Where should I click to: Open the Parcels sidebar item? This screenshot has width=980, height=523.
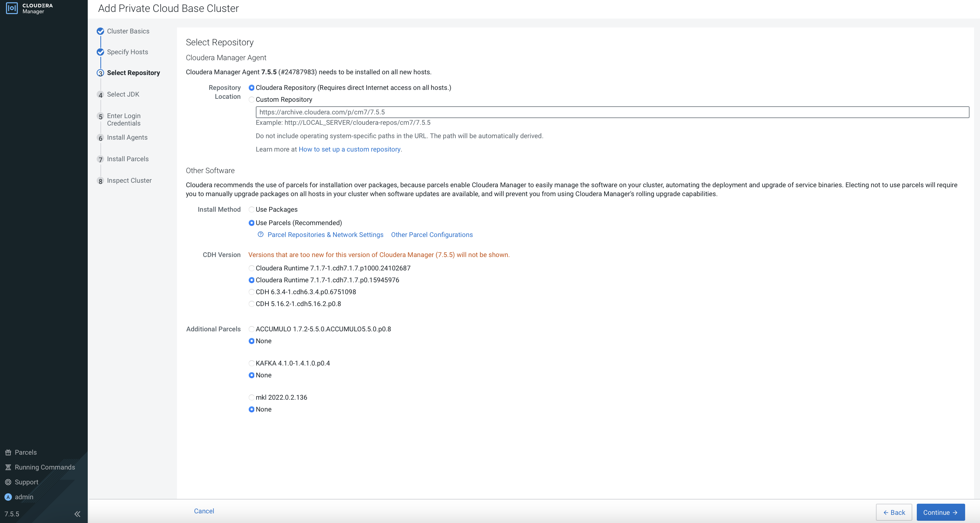point(26,452)
